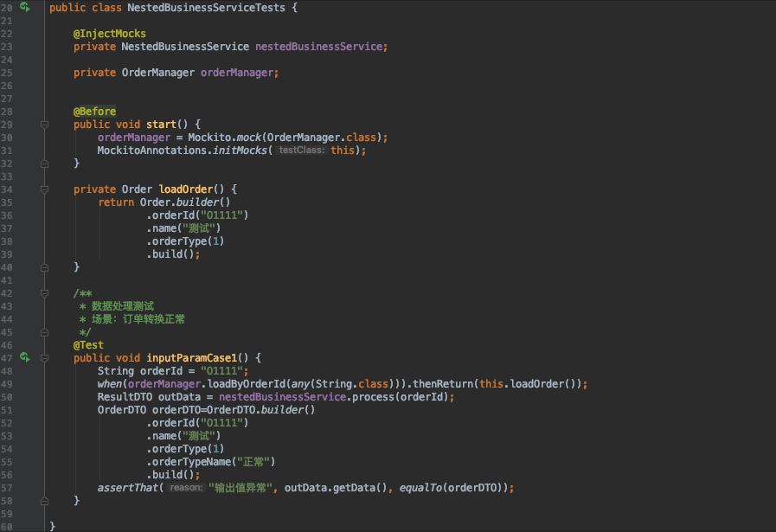Click fold end marker of inputParamCase1 method
776x532 pixels.
click(44, 501)
